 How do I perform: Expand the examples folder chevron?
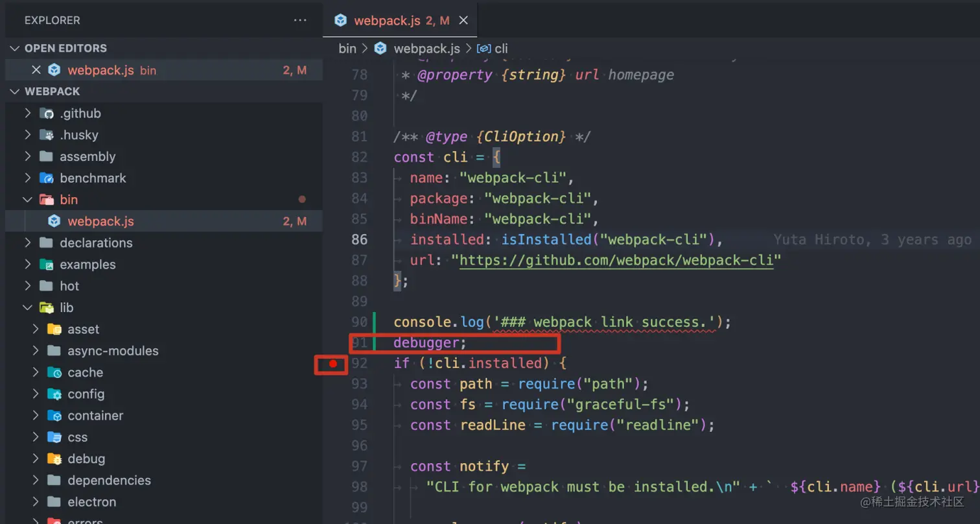(x=27, y=265)
